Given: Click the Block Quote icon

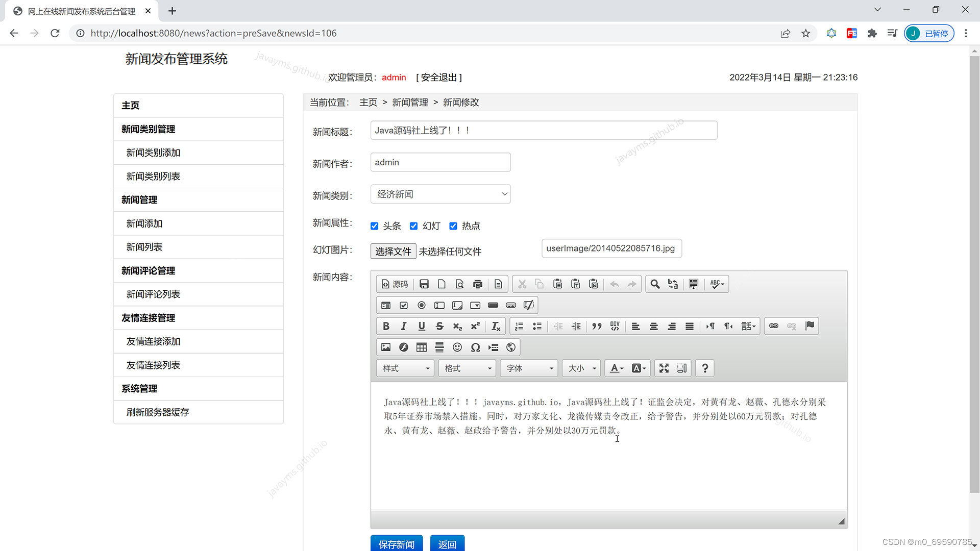Looking at the screenshot, I should [x=597, y=326].
